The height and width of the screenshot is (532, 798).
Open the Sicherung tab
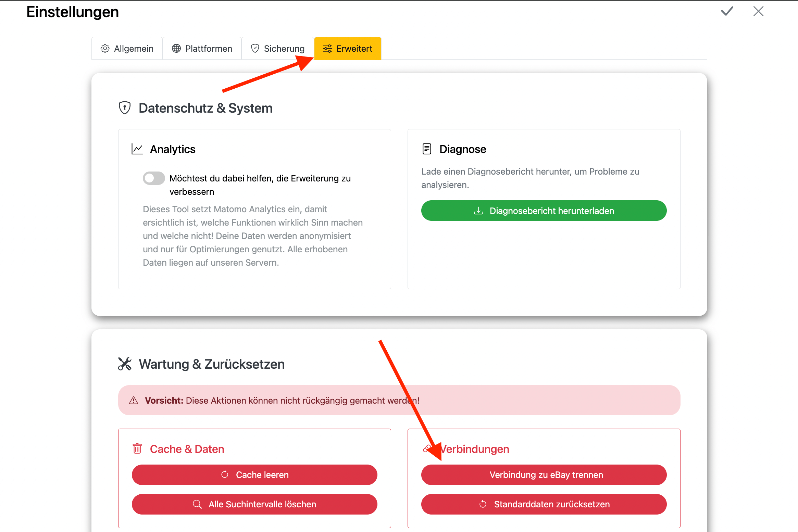(x=277, y=49)
